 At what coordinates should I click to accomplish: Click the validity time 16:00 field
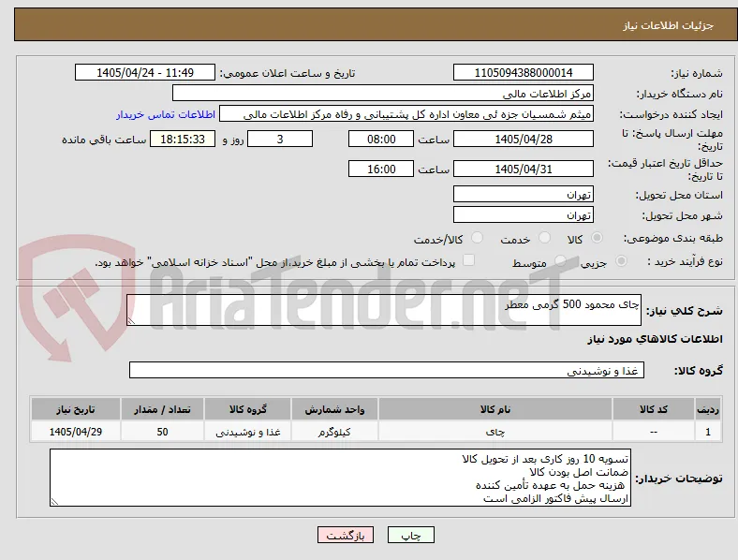tap(381, 169)
